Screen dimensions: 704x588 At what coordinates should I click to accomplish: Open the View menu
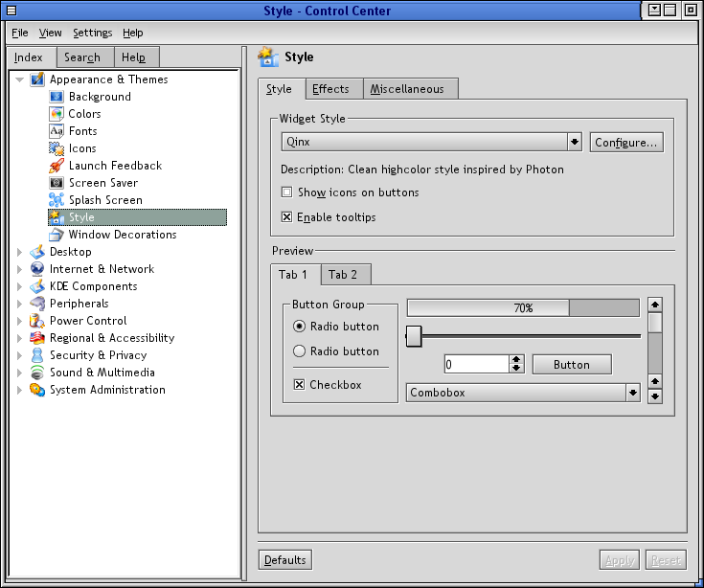[50, 33]
